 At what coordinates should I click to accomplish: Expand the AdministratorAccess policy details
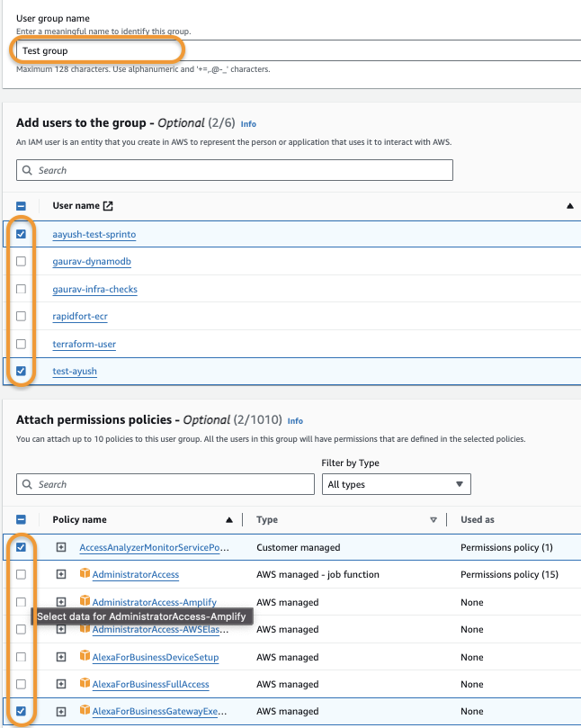(61, 574)
